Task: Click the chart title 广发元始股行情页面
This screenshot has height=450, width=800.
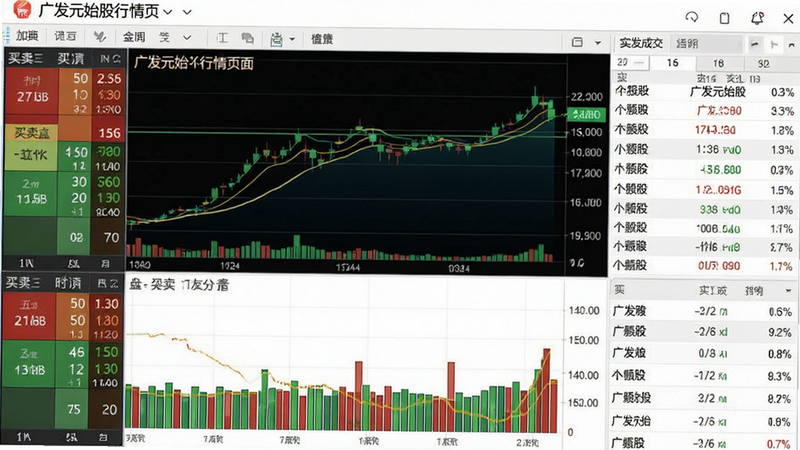Action: pos(194,63)
